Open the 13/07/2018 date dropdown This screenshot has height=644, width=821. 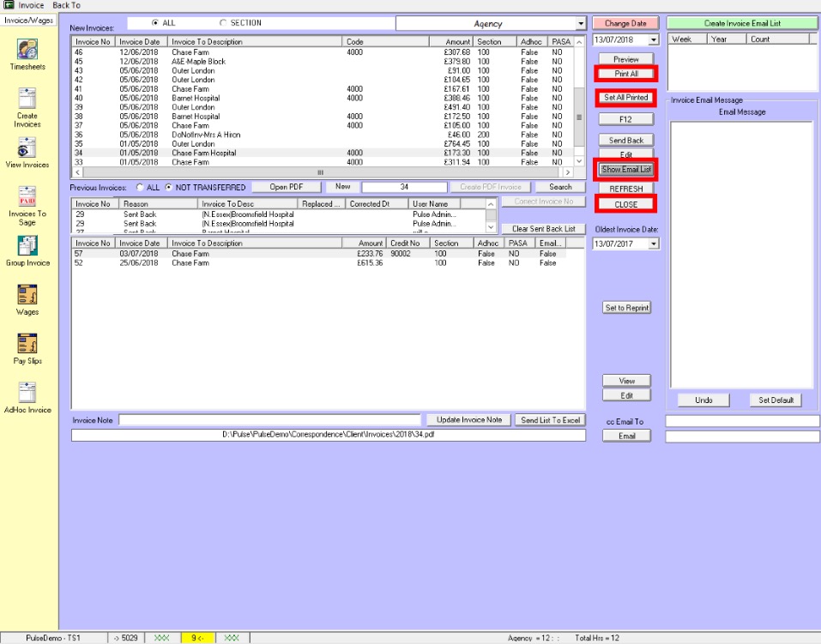(x=654, y=39)
